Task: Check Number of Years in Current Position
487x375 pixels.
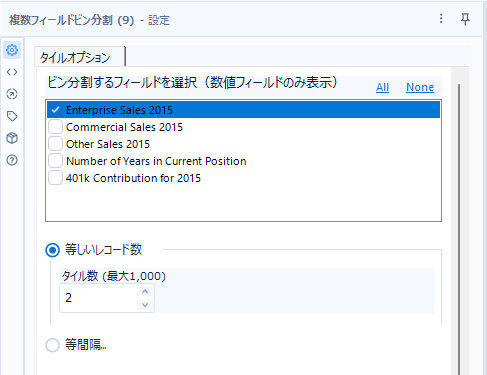Action: tap(55, 161)
